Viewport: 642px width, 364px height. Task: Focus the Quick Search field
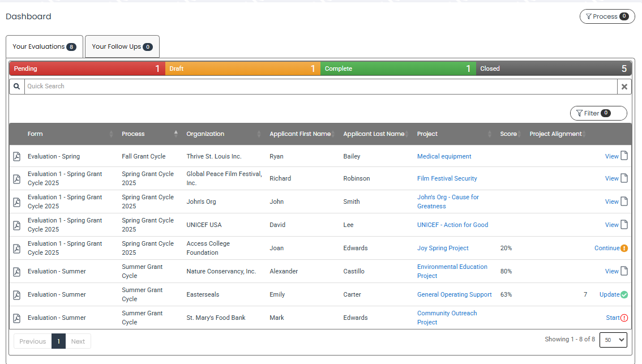[x=320, y=87]
